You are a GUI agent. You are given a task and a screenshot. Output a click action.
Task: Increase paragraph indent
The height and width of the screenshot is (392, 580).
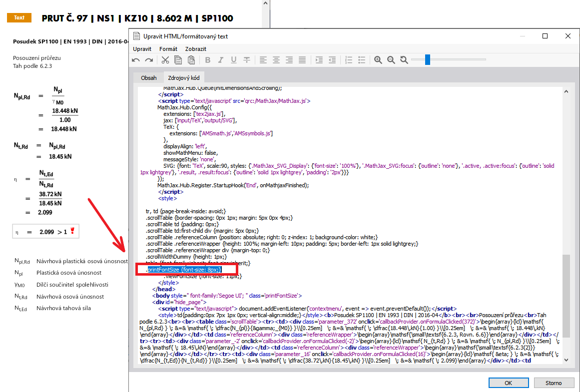319,60
